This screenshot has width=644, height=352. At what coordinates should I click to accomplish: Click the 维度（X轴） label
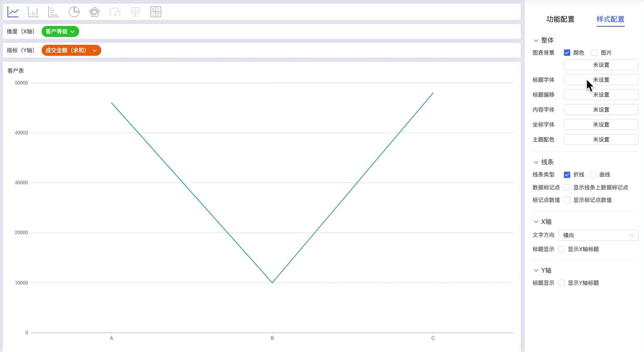(21, 31)
